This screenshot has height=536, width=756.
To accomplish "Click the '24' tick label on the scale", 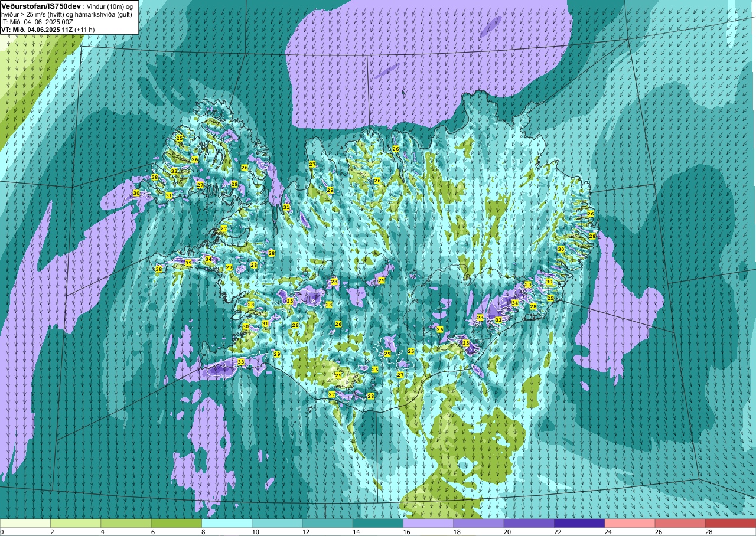I will [x=607, y=532].
